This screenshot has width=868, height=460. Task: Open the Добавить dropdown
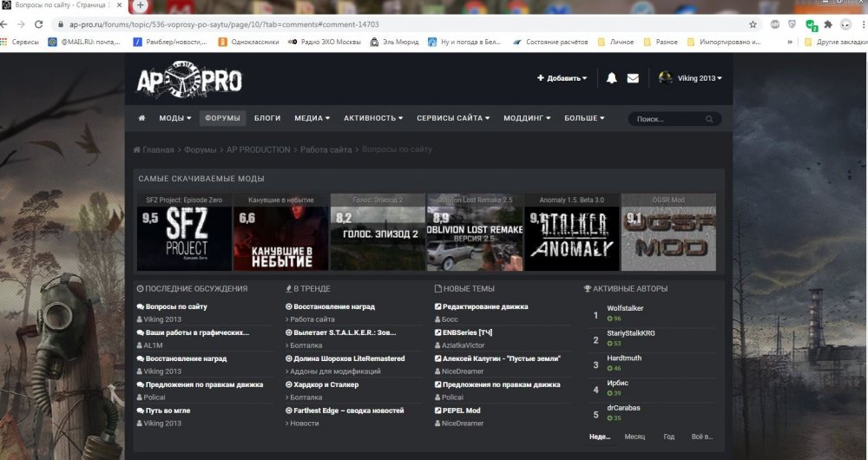pyautogui.click(x=562, y=78)
